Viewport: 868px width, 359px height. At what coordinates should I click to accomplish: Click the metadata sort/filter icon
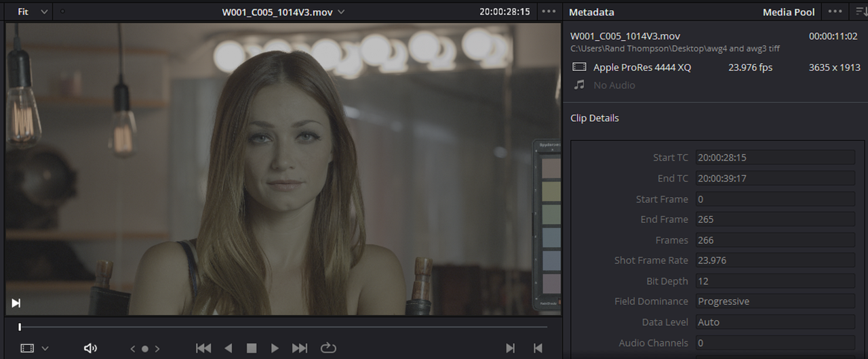[861, 12]
